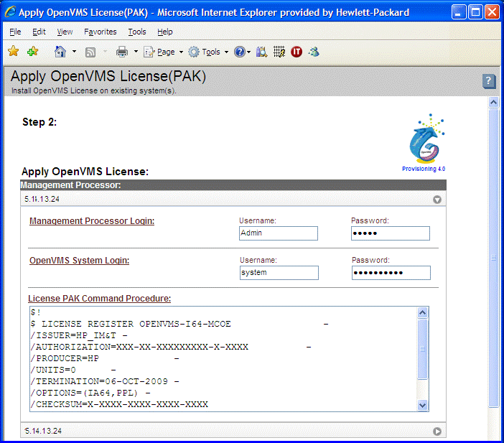Image resolution: width=504 pixels, height=443 pixels.
Task: Click the Messenger people icon
Action: [x=314, y=52]
